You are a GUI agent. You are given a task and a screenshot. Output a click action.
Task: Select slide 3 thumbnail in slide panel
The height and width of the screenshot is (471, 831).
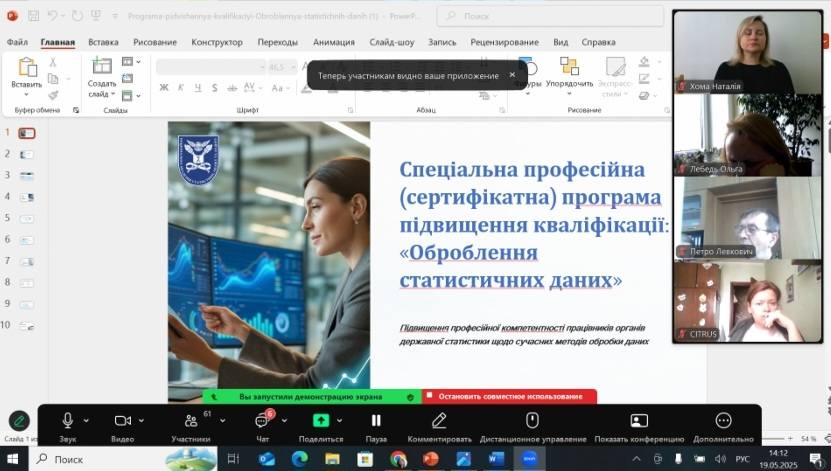coord(26,175)
